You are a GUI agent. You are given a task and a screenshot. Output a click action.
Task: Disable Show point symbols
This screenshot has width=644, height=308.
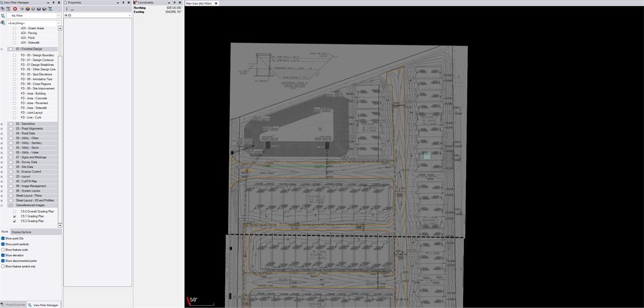tap(3, 244)
